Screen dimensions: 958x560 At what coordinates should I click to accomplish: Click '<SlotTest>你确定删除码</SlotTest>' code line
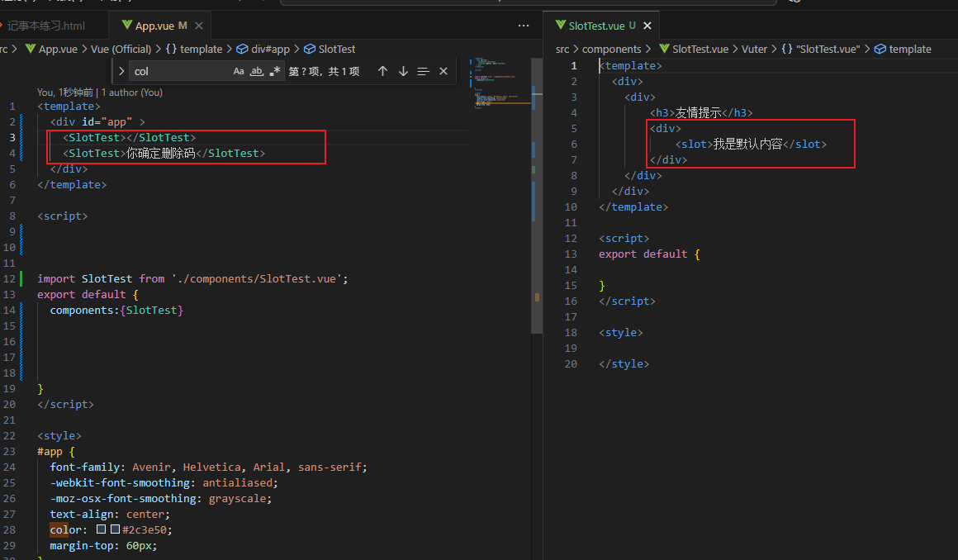164,154
